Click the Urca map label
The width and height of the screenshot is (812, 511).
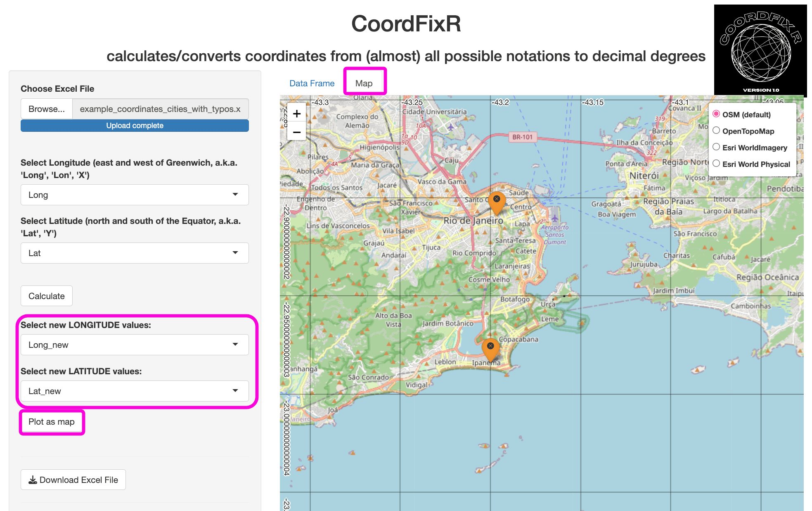(x=548, y=304)
